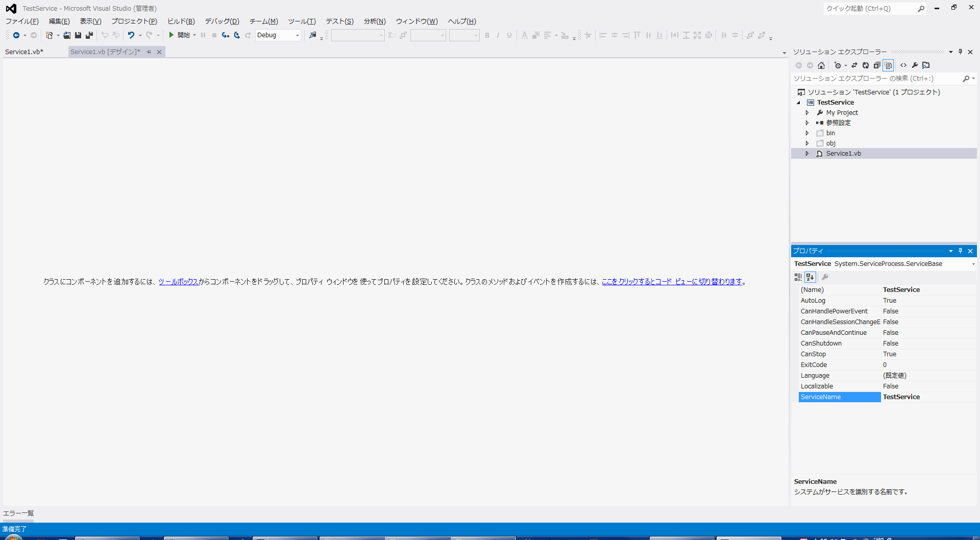Pin the Service1.vb [デザイン] document tab
This screenshot has height=540, width=980.
point(149,52)
